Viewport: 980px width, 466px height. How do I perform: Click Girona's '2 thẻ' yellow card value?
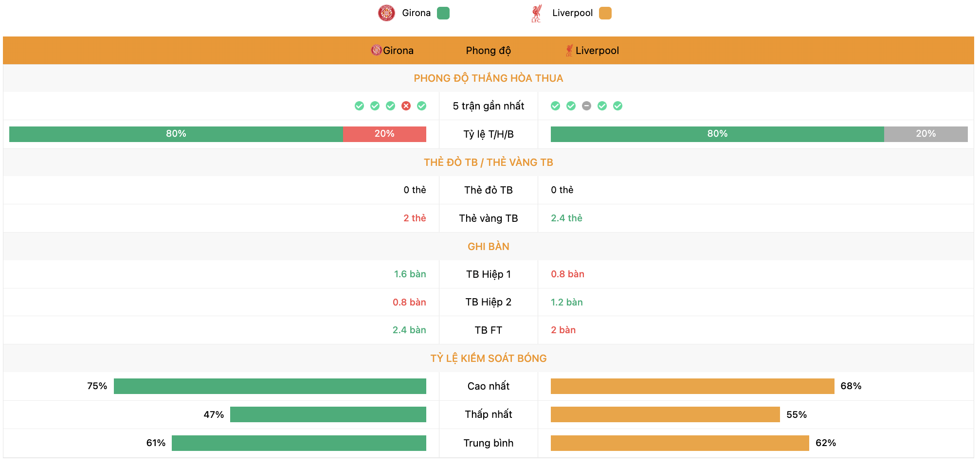(415, 218)
